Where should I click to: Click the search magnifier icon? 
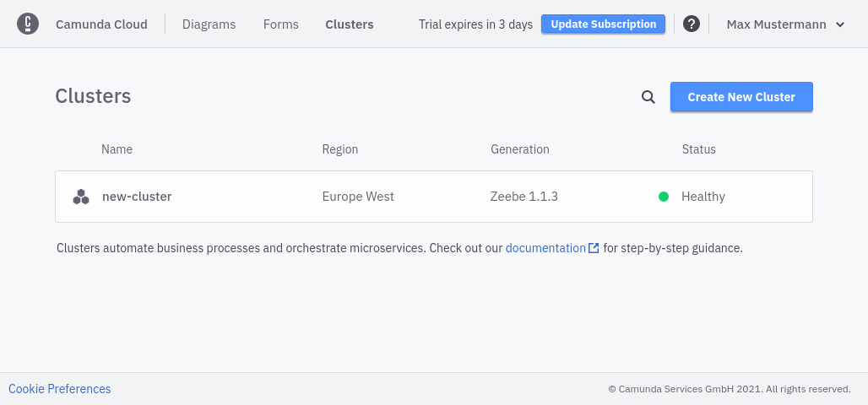[x=648, y=97]
